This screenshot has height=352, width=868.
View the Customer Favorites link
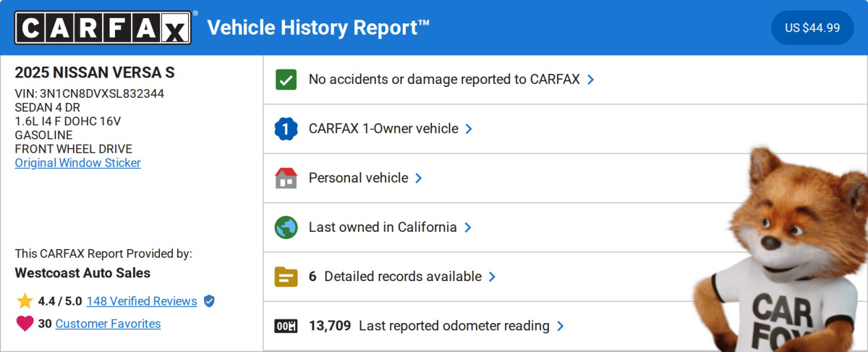pos(108,324)
